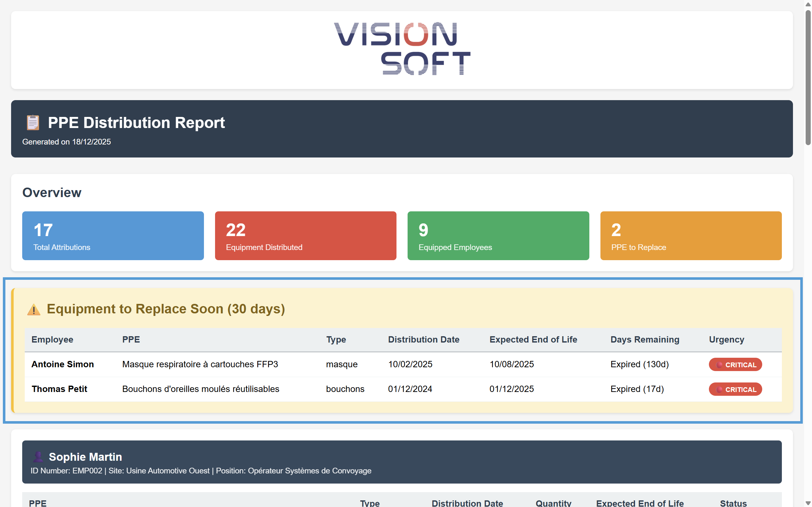812x507 pixels.
Task: Select the Equipment Distributed red card
Action: (x=305, y=235)
